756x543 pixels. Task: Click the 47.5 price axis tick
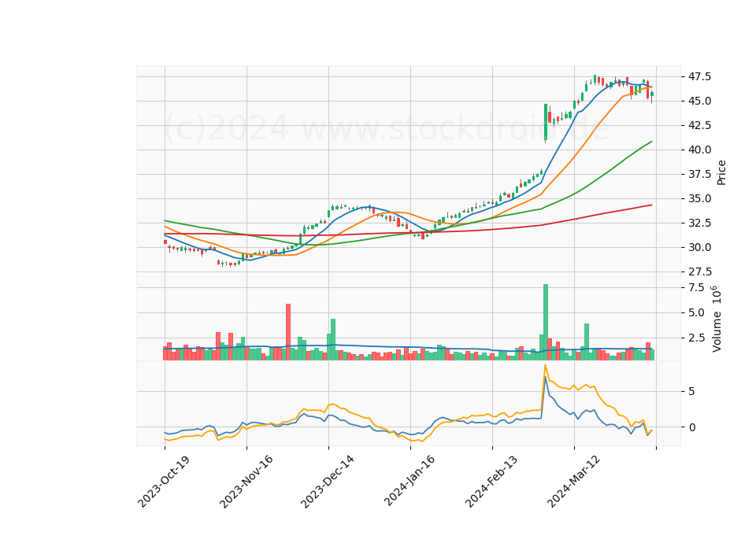click(699, 76)
